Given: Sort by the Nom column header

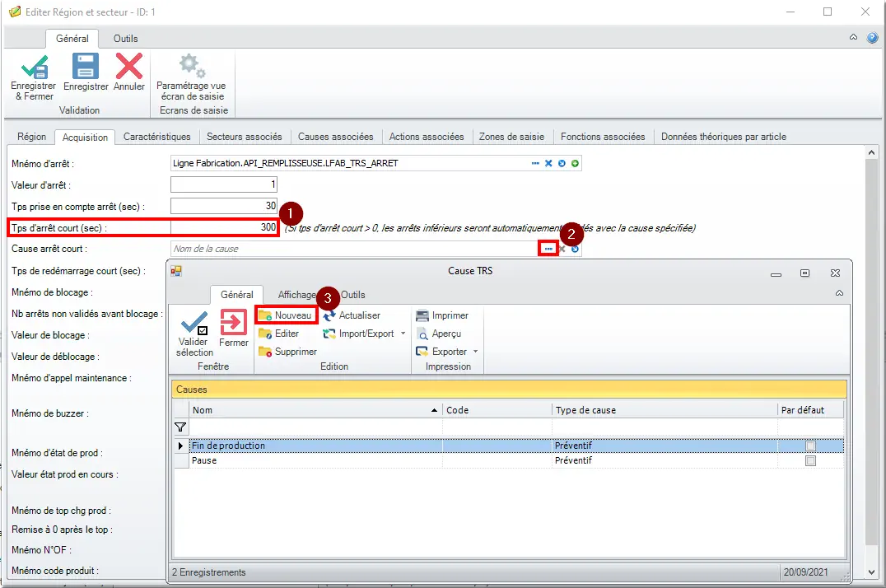Looking at the screenshot, I should point(315,410).
